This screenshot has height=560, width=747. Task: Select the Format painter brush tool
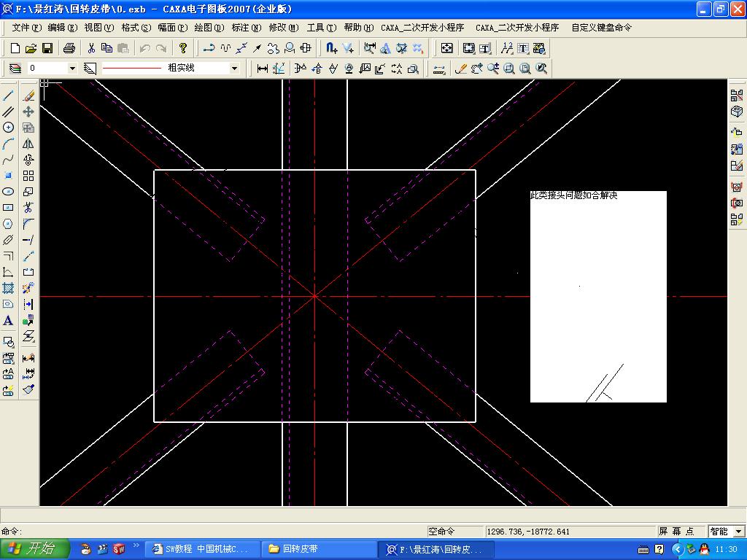tap(28, 389)
